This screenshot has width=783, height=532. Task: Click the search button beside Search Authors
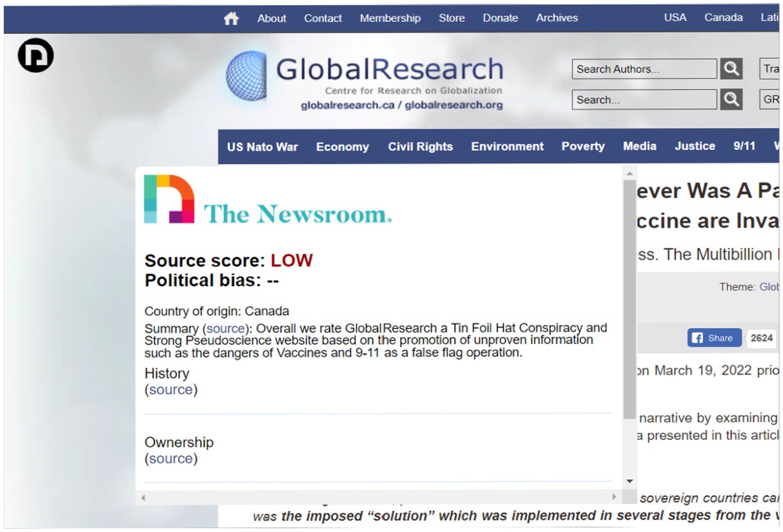pyautogui.click(x=731, y=68)
